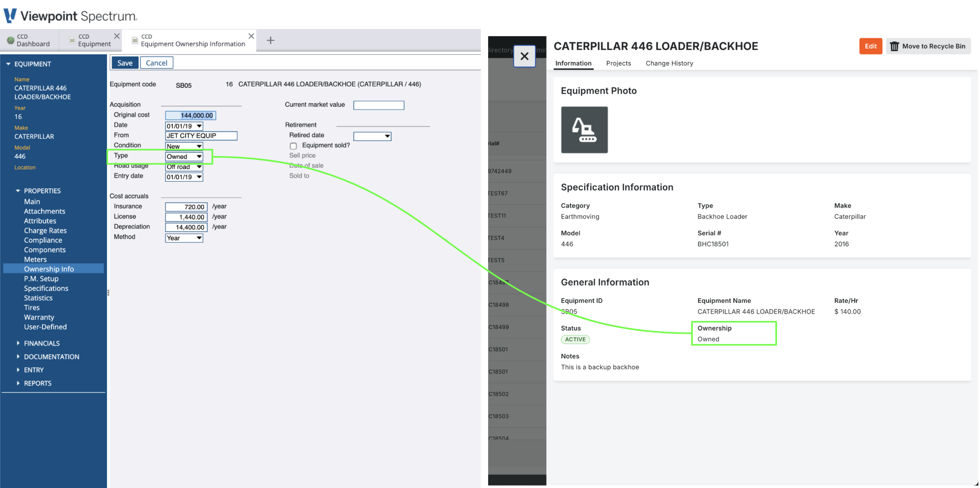
Task: Open the acquisition Date dropdown
Action: [x=184, y=126]
